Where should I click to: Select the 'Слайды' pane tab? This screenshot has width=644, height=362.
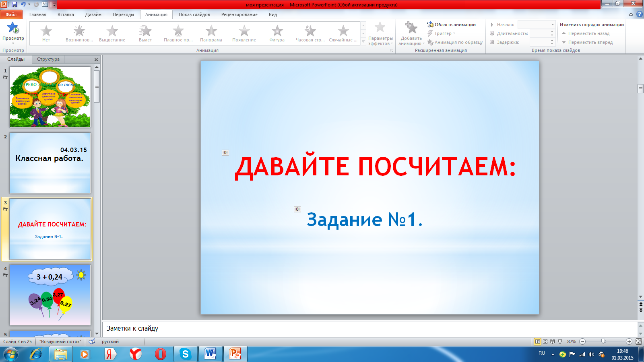point(16,59)
